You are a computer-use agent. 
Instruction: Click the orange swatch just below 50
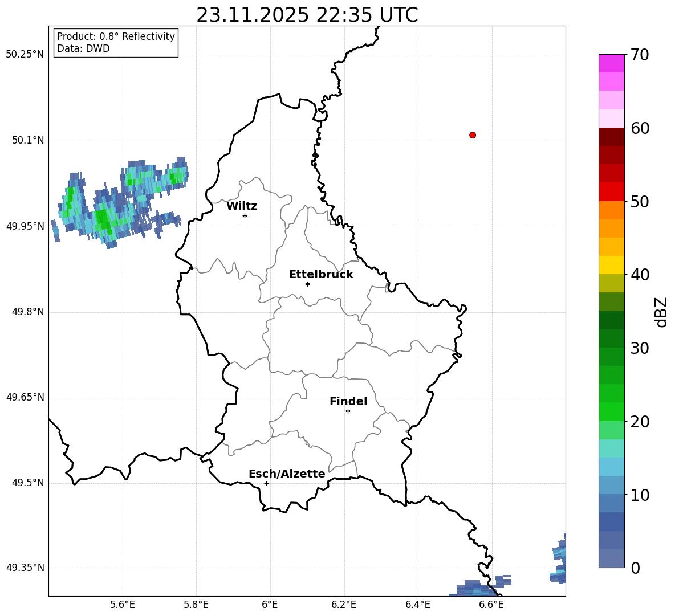612,210
